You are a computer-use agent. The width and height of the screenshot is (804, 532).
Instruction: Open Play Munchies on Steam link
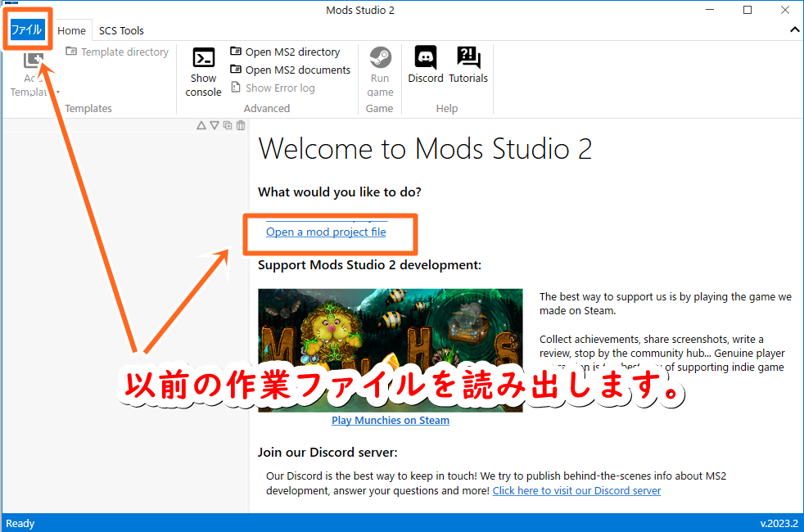(x=390, y=420)
